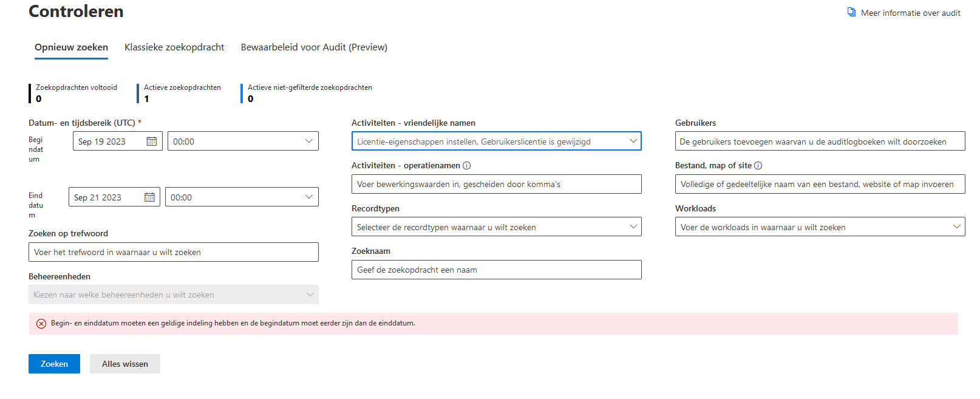Open the end date calendar picker icon

point(149,197)
